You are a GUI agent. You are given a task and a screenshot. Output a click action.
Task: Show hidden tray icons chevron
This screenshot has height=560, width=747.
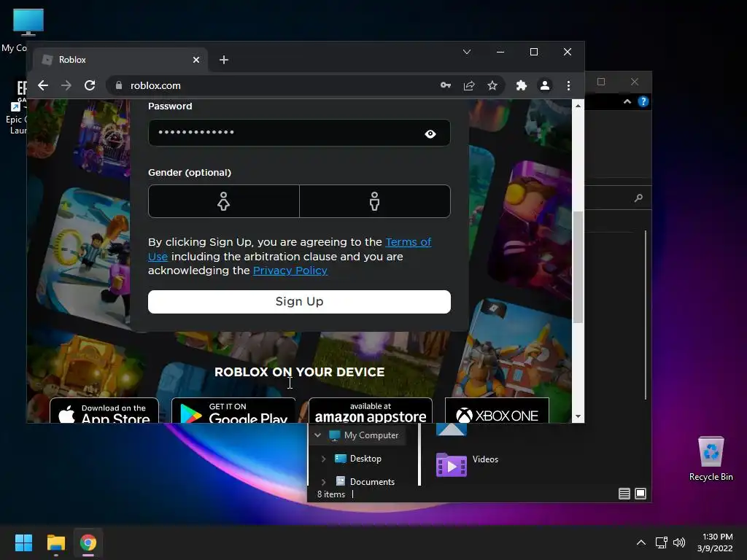tap(641, 542)
